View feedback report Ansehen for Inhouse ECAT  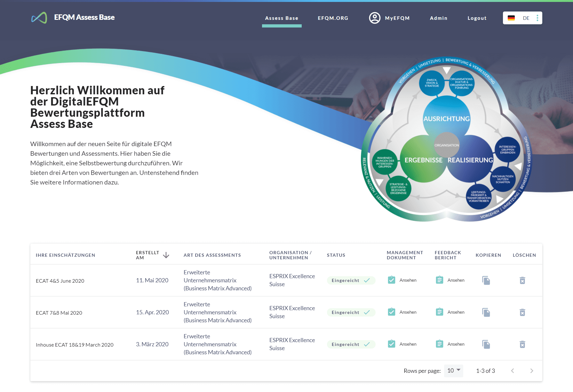(x=456, y=344)
